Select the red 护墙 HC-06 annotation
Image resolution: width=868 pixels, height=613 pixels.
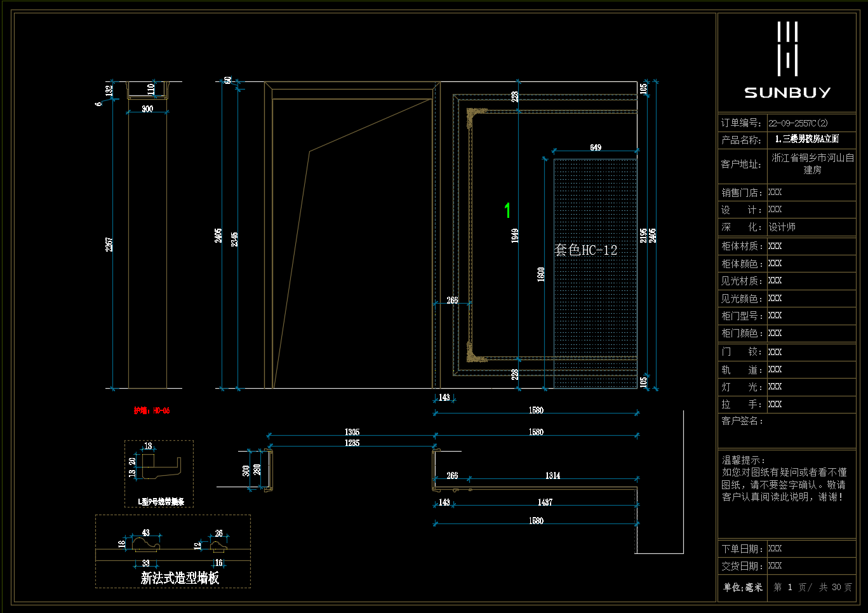(x=152, y=410)
